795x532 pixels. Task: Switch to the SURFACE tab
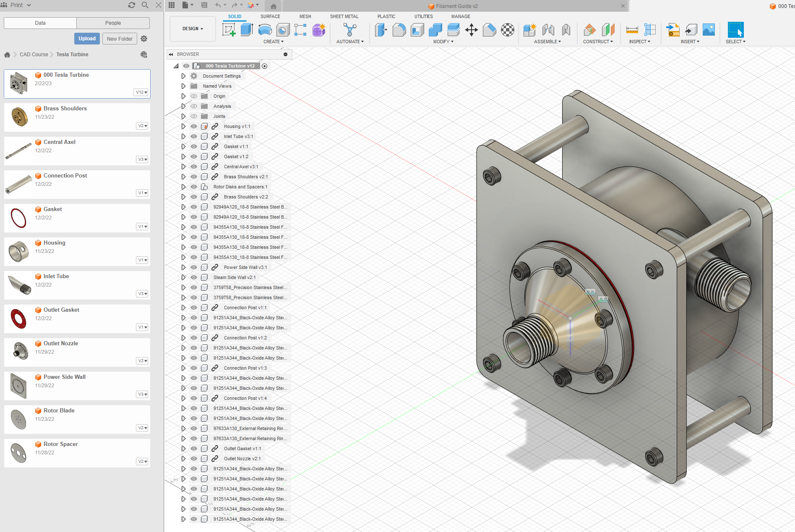[x=270, y=16]
